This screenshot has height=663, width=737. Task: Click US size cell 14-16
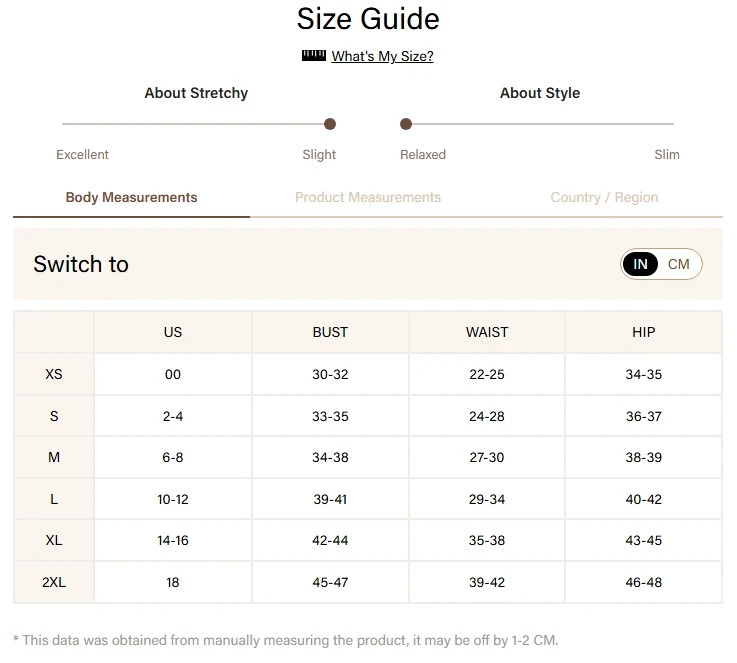point(172,540)
